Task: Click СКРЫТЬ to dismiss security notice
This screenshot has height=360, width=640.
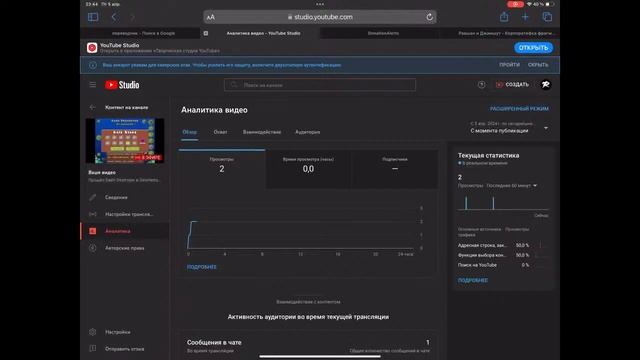Action: [538, 65]
